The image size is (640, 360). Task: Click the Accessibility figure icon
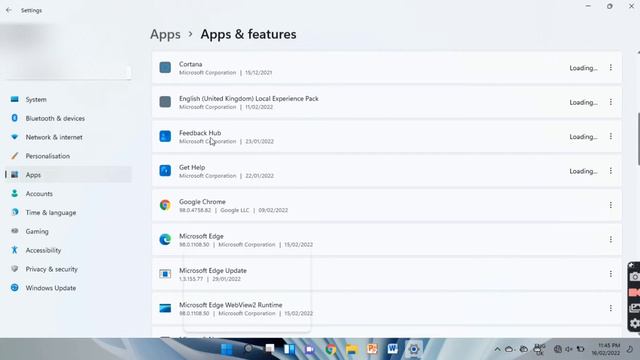(15, 250)
